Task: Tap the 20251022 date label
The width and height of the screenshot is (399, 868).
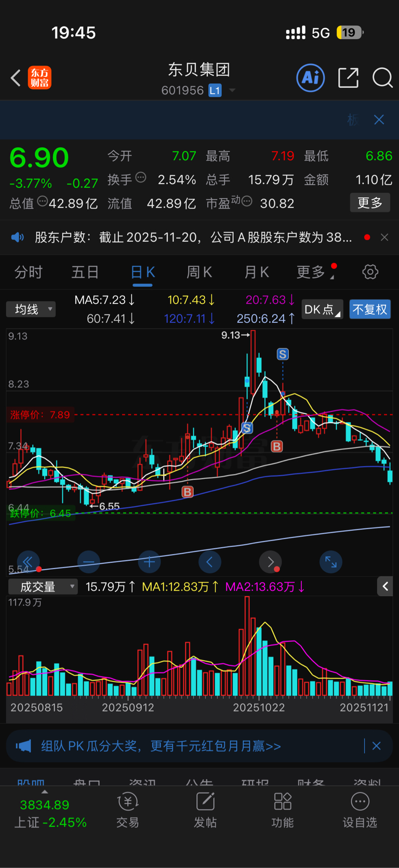Action: coord(259,707)
